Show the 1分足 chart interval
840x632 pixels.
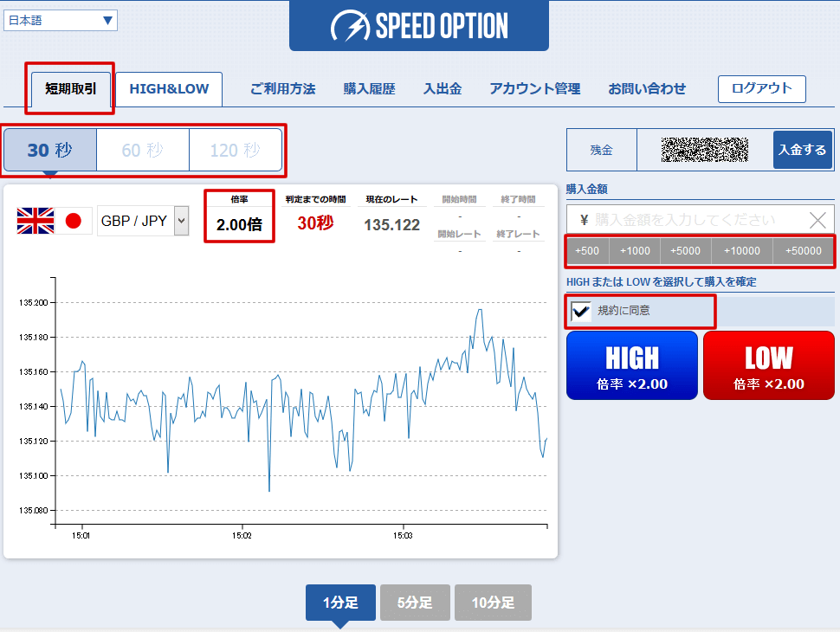click(340, 603)
